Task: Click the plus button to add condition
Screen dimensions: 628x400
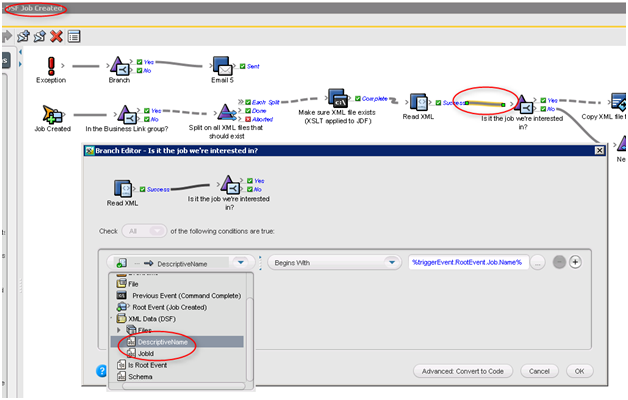Action: click(575, 262)
